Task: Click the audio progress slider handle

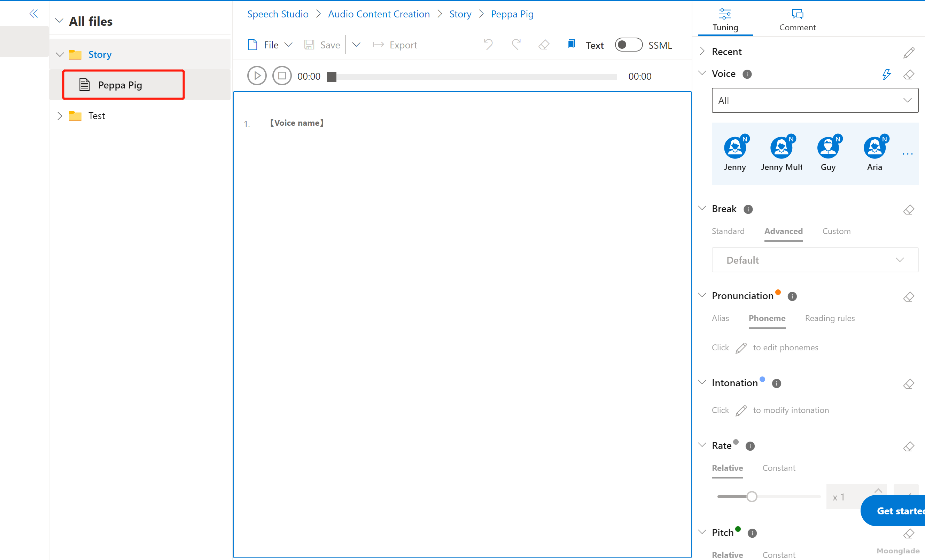Action: [331, 77]
